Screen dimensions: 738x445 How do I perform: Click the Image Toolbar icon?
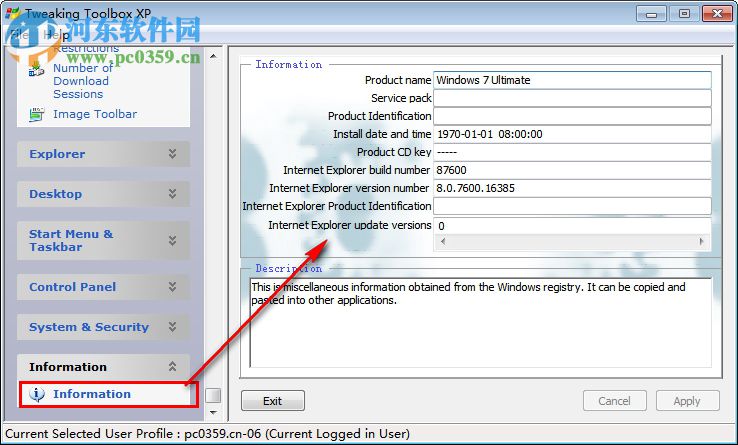pos(36,114)
